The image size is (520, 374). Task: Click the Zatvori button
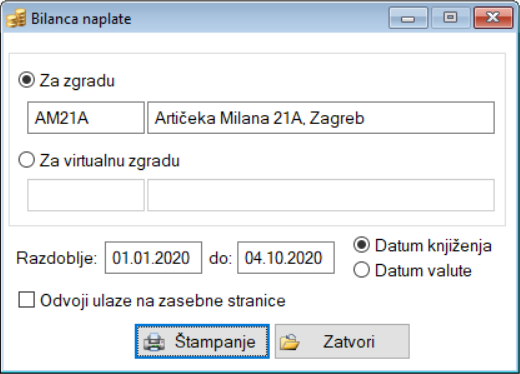(342, 342)
